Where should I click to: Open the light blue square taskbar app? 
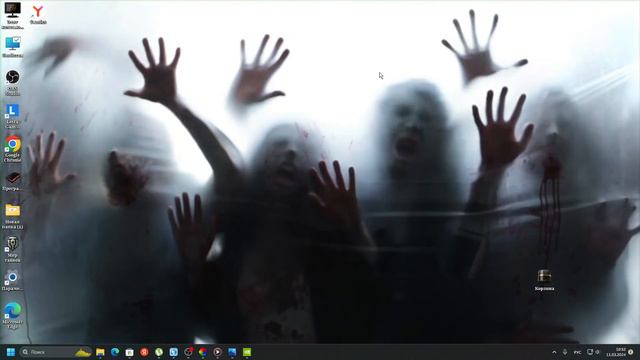173,352
